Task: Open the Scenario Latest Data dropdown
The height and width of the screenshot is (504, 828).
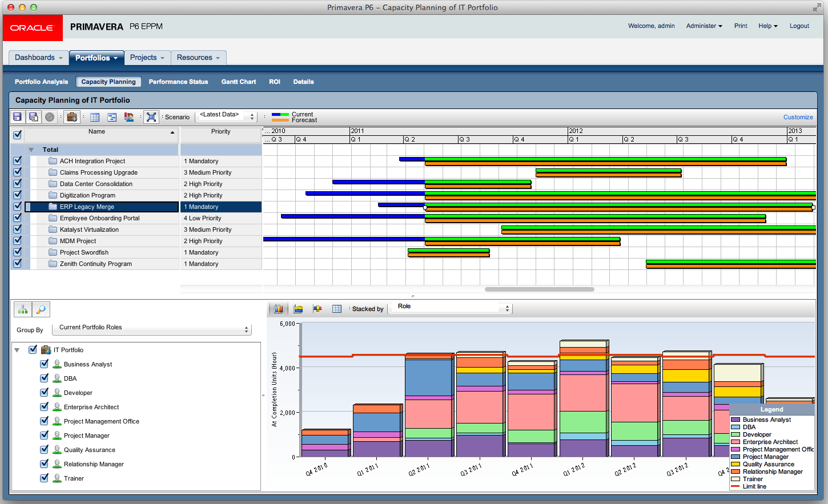Action: coord(226,116)
